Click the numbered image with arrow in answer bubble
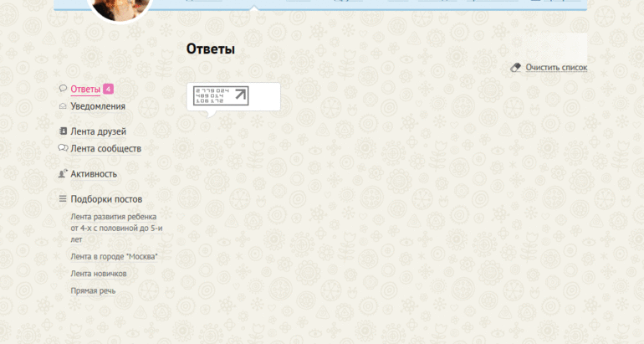 point(221,95)
